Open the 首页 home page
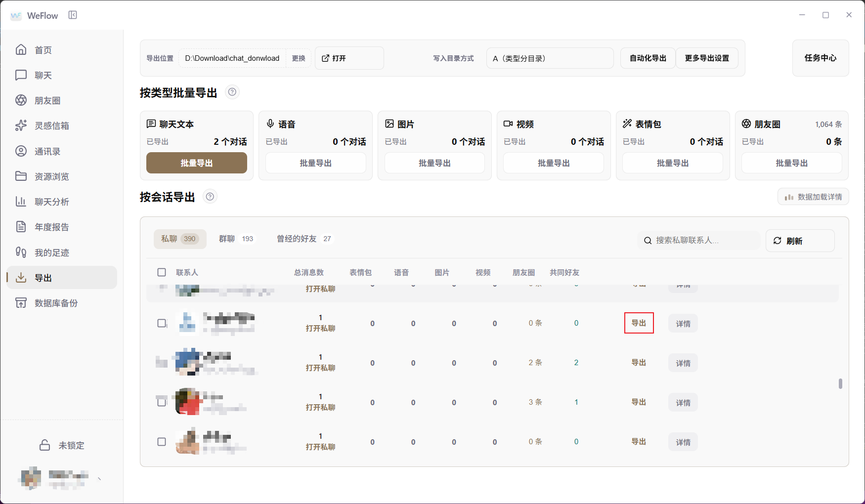This screenshot has height=504, width=865. click(62, 50)
